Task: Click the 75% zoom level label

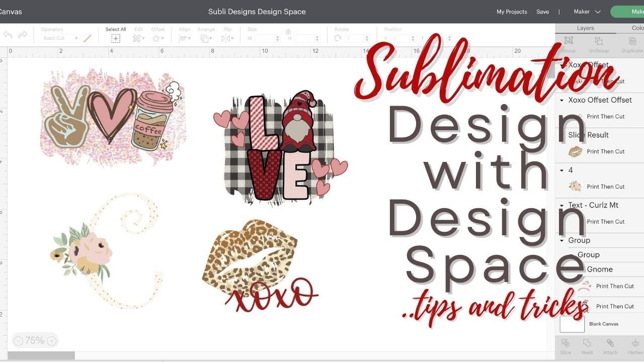Action: pyautogui.click(x=35, y=341)
